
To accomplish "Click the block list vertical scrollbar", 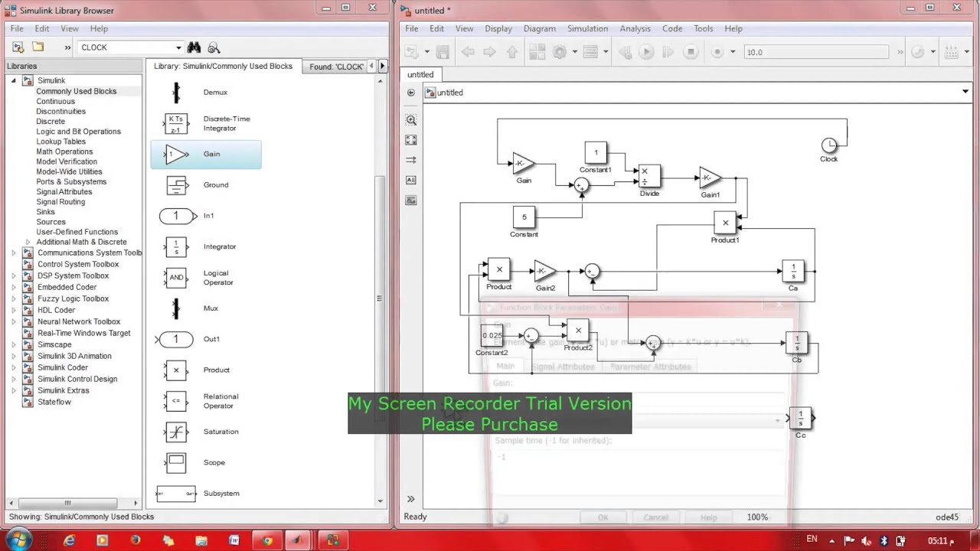I will [x=380, y=298].
